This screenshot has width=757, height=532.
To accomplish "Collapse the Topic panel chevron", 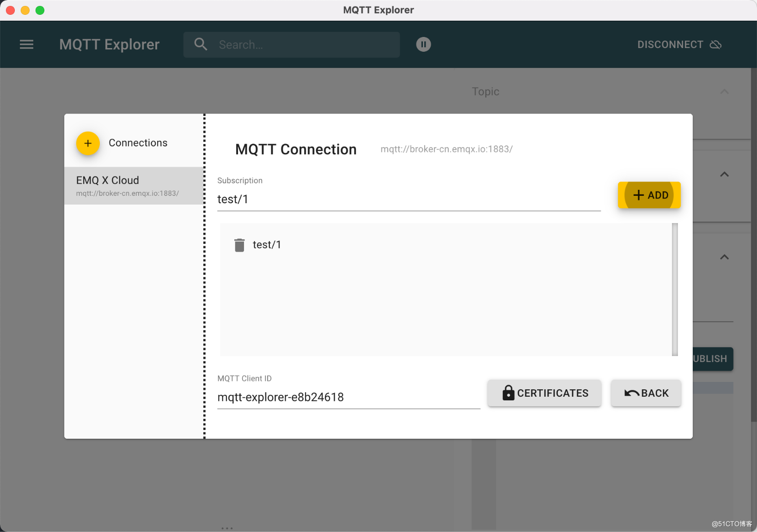I will click(725, 91).
